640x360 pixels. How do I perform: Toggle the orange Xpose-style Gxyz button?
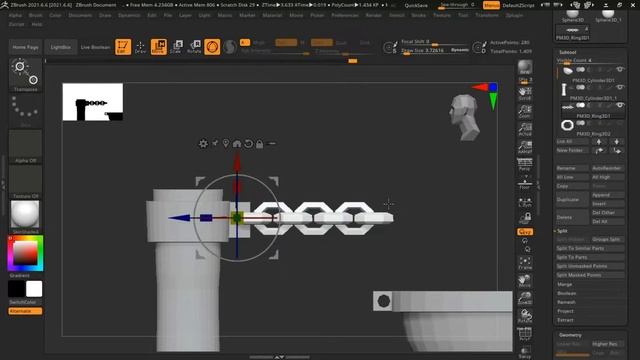525,232
